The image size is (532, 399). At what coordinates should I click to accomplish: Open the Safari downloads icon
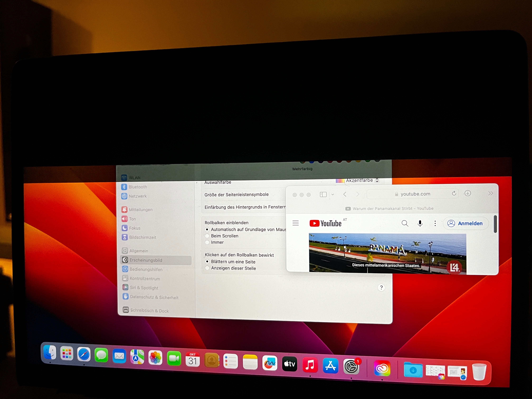click(x=467, y=193)
